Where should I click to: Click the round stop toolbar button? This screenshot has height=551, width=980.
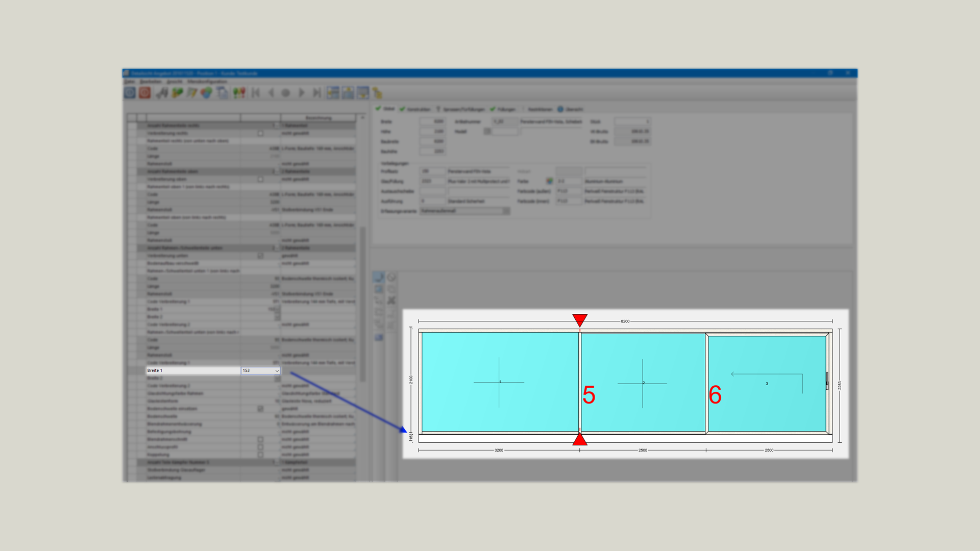(x=286, y=93)
